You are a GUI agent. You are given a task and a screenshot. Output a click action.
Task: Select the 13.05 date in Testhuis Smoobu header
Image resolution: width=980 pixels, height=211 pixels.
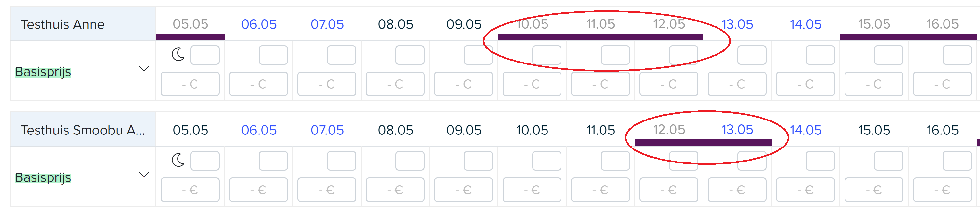737,130
